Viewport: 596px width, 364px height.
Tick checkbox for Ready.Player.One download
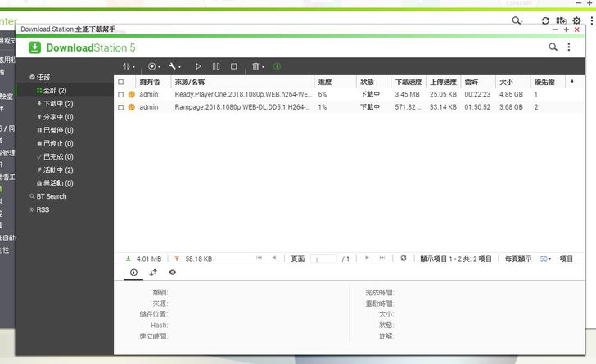pyautogui.click(x=121, y=95)
